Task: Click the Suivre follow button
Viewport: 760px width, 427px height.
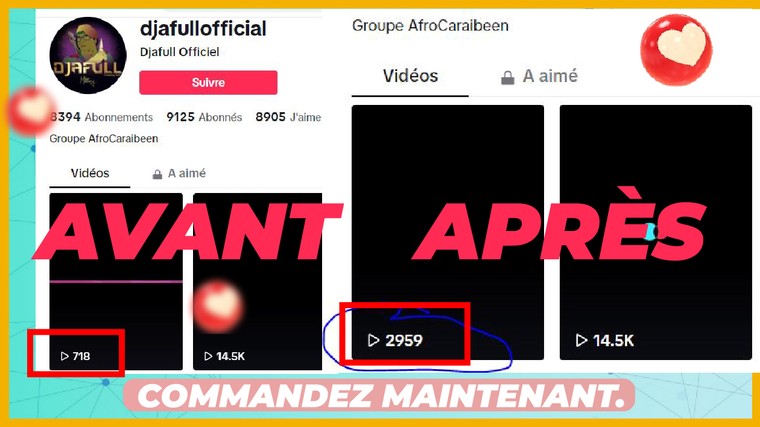Action: point(208,82)
